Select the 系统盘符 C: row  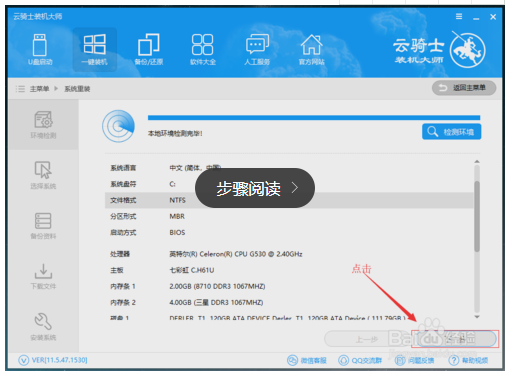click(x=289, y=184)
